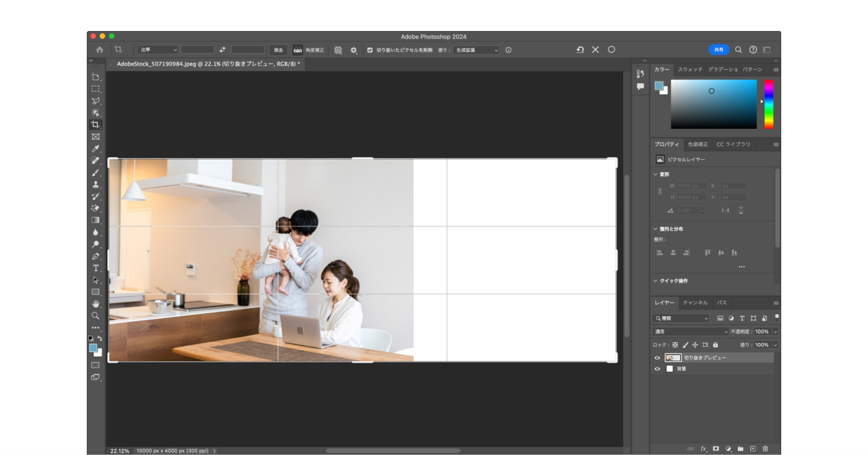Open the 生成拡張 fill dropdown
The height and width of the screenshot is (455, 868).
(x=476, y=50)
